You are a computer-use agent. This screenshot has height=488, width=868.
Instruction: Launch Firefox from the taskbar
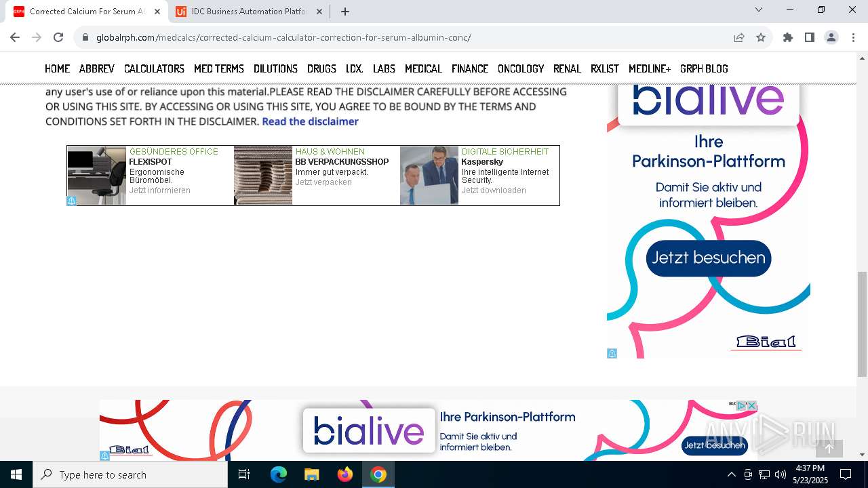pyautogui.click(x=345, y=474)
